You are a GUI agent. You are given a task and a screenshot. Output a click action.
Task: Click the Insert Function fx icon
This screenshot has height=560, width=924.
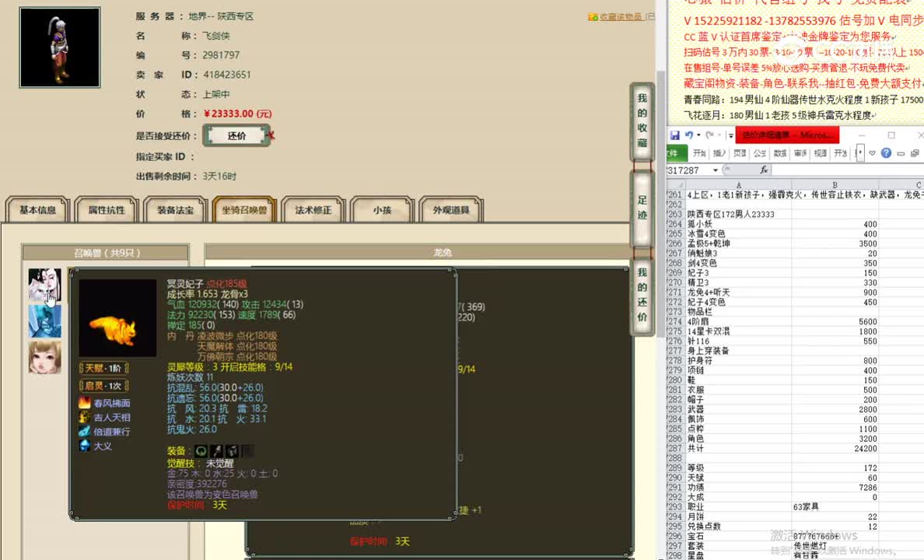[x=764, y=170]
